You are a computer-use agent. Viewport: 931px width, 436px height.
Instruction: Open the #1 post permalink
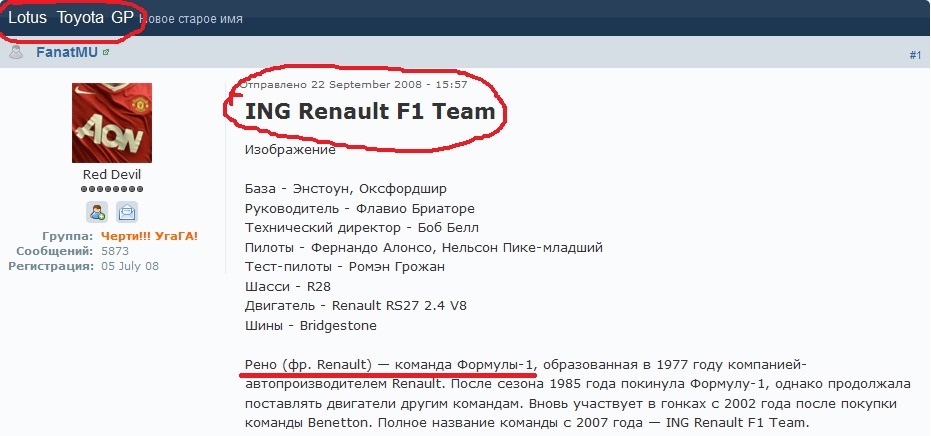(915, 55)
